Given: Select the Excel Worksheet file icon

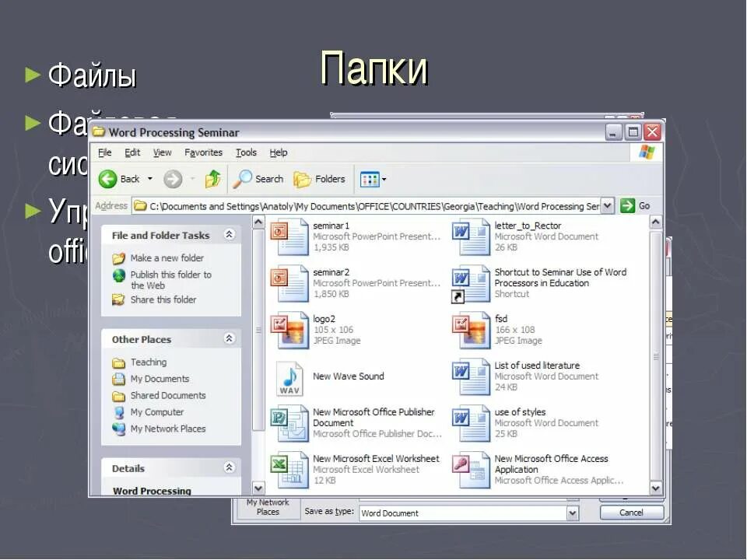Looking at the screenshot, I should click(x=290, y=470).
